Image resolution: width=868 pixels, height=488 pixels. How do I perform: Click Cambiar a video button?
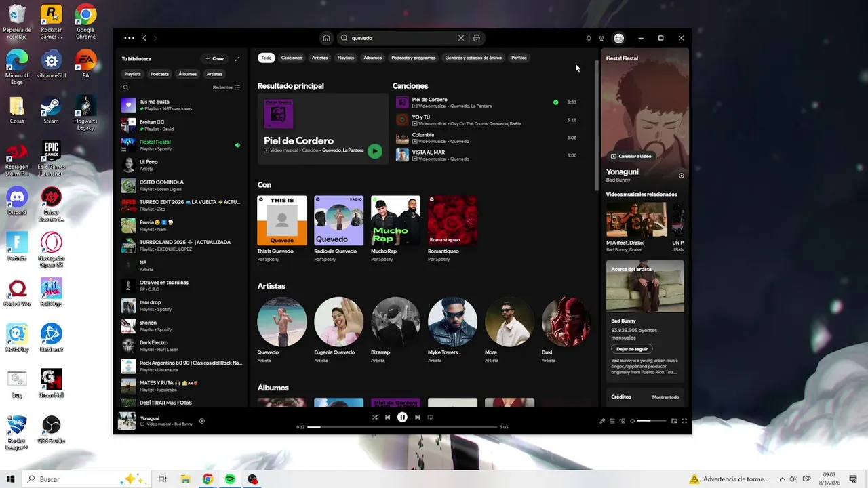click(631, 156)
